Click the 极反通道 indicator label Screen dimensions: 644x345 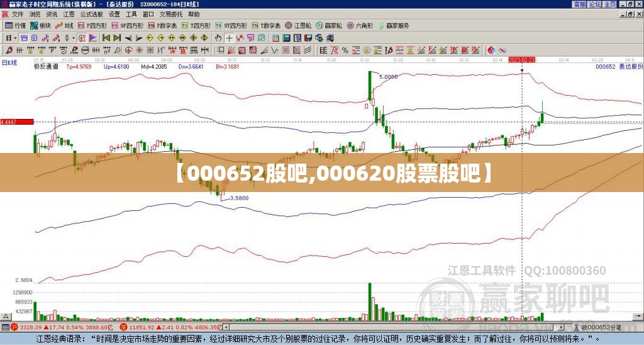(46, 66)
